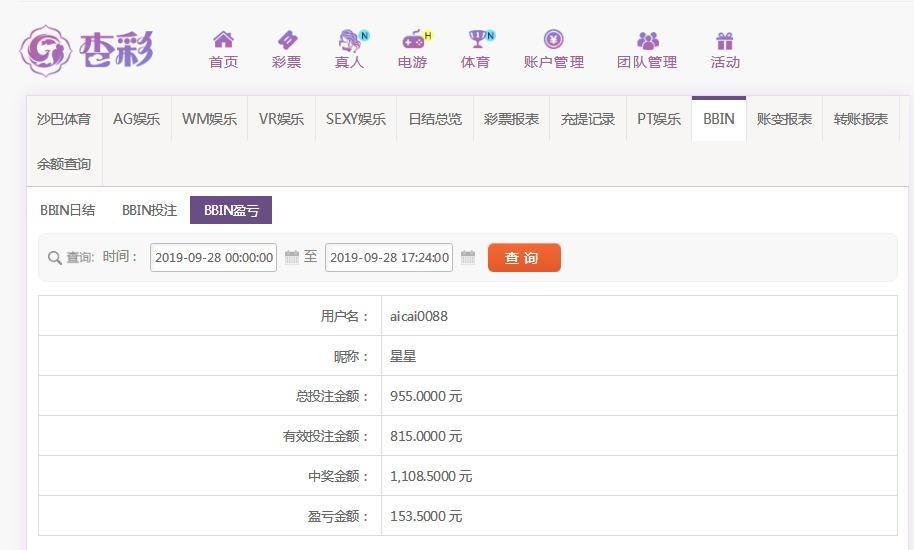Open the 活动 gift icon
The width and height of the screenshot is (914, 550).
click(725, 41)
